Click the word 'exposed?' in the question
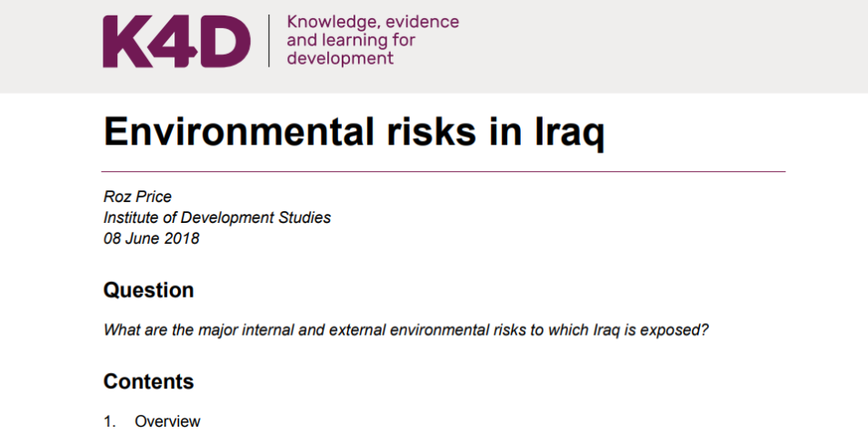Screen dimensions: 868x434 point(679,329)
